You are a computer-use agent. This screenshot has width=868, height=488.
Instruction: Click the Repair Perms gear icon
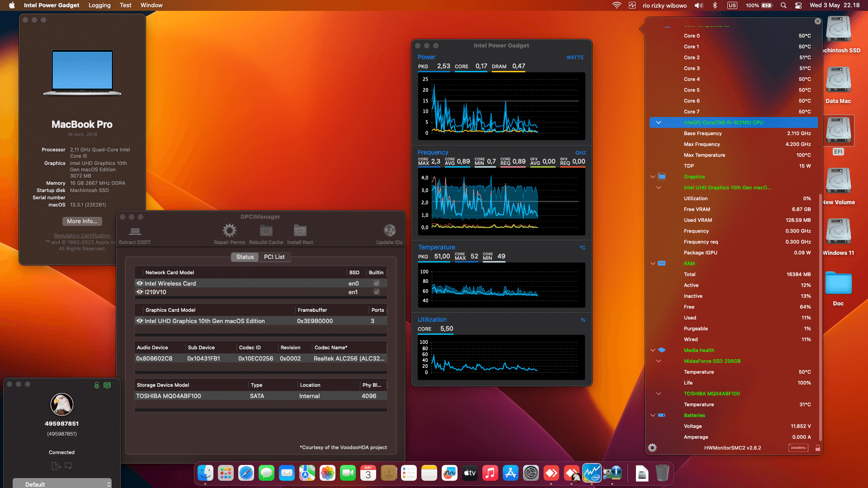229,231
